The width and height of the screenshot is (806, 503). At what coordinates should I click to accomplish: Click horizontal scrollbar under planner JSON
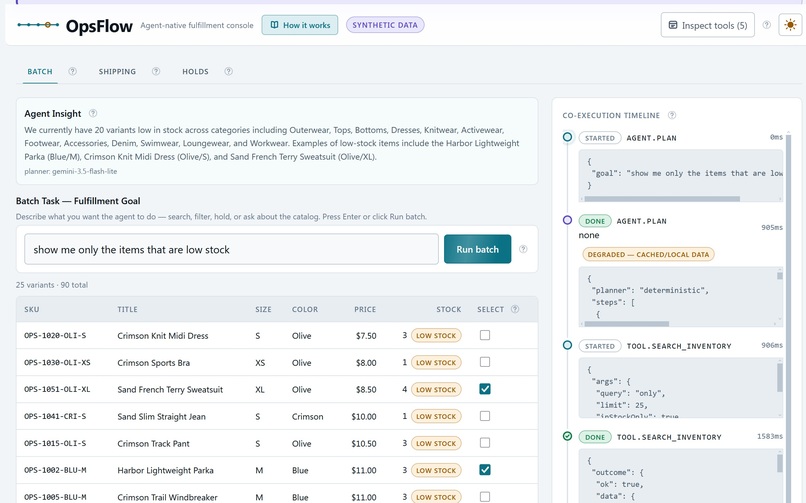point(627,324)
